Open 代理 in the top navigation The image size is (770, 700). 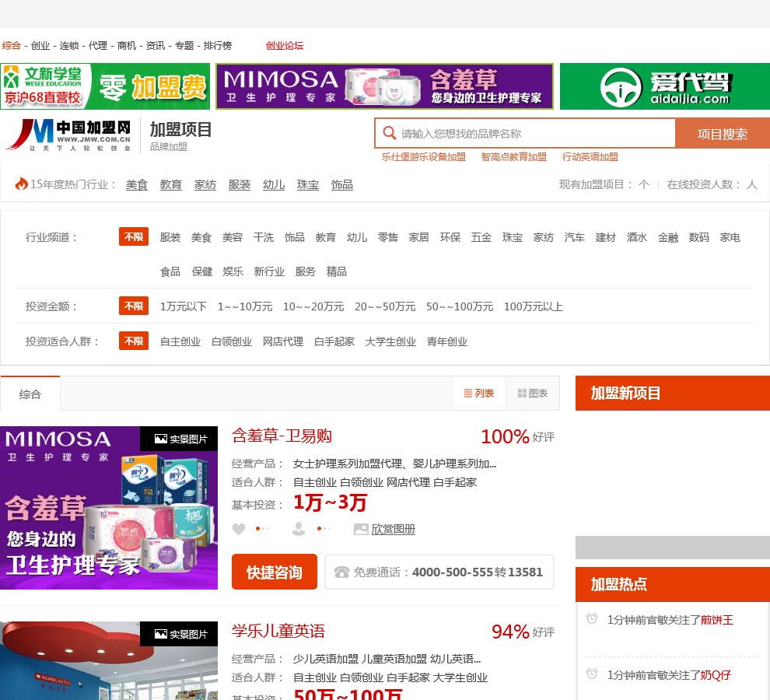click(98, 46)
